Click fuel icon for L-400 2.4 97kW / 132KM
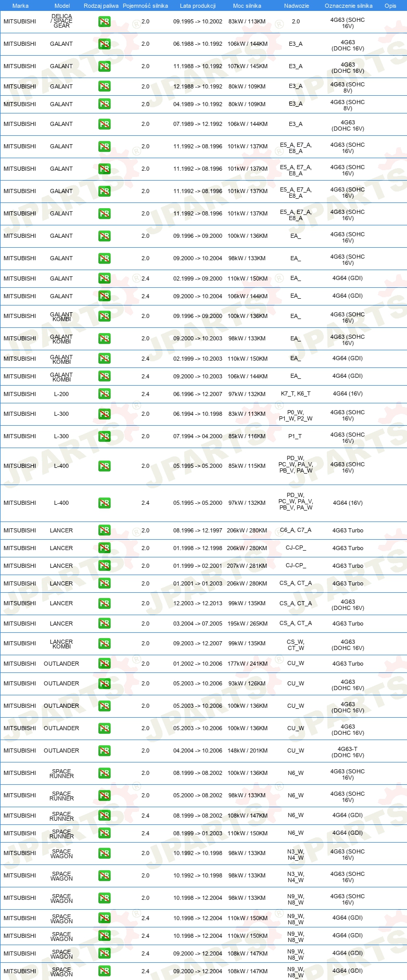Image resolution: width=407 pixels, height=980 pixels. (105, 503)
